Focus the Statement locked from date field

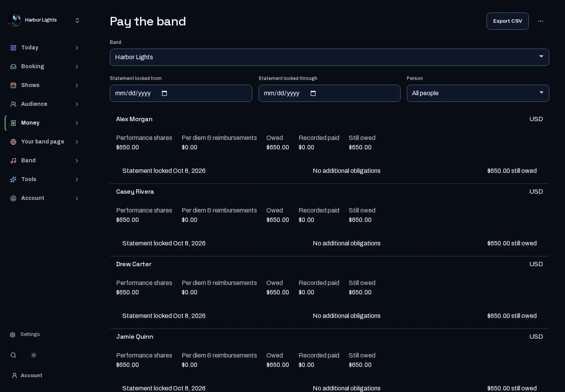181,93
